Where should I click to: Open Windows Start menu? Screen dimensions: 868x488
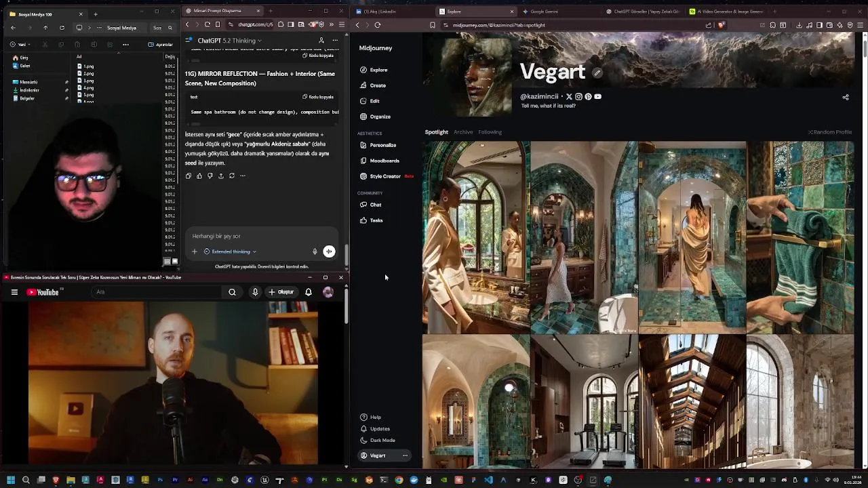click(11, 481)
